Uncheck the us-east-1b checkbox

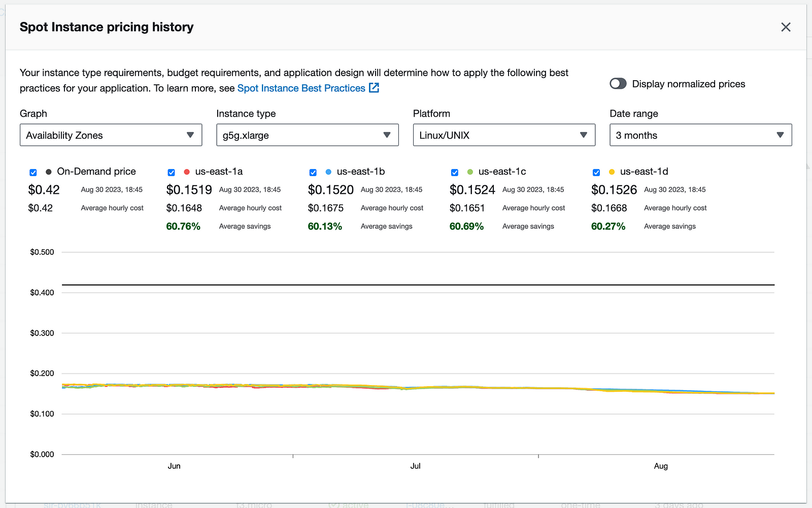coord(313,173)
